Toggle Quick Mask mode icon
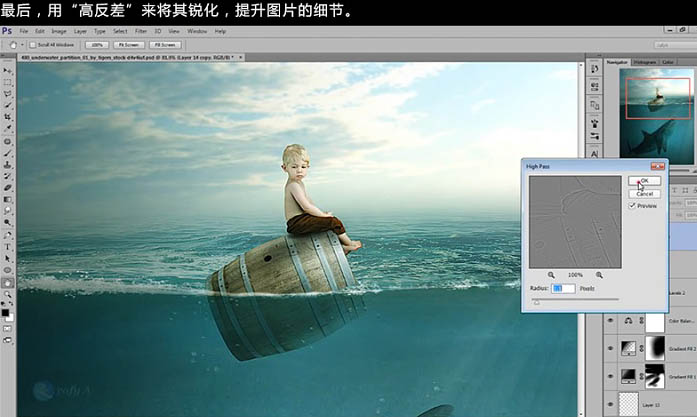This screenshot has height=417, width=697. [x=8, y=329]
